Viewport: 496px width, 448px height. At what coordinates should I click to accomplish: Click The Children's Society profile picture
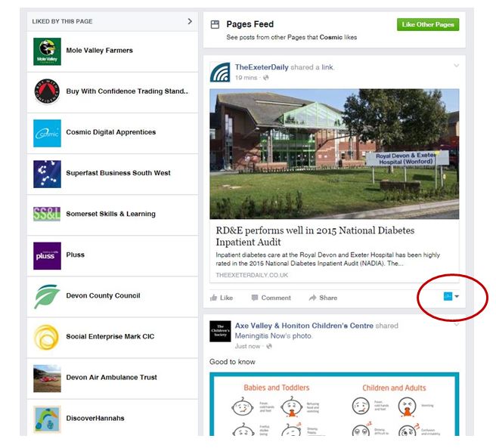[220, 331]
